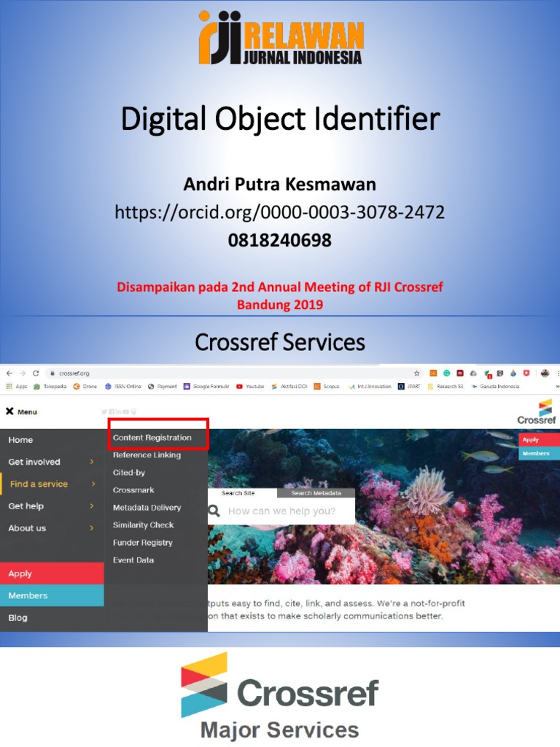Click the small Apply button beside the reef banner

(539, 440)
